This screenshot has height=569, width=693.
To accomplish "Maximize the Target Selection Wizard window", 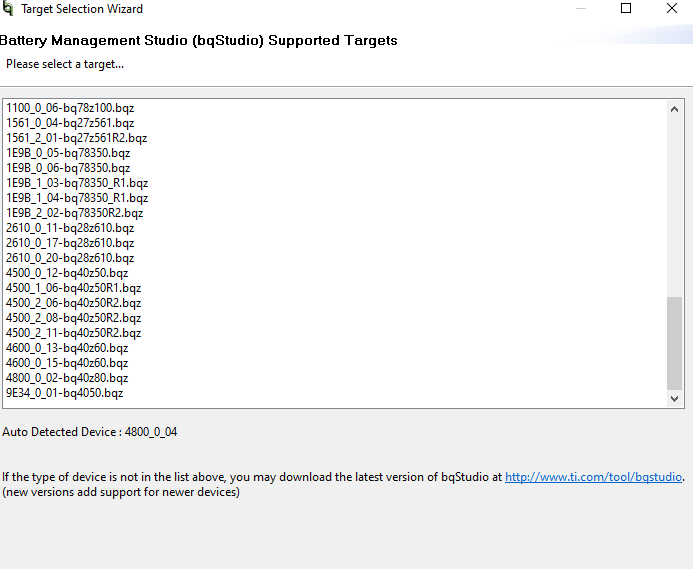I will coord(626,8).
